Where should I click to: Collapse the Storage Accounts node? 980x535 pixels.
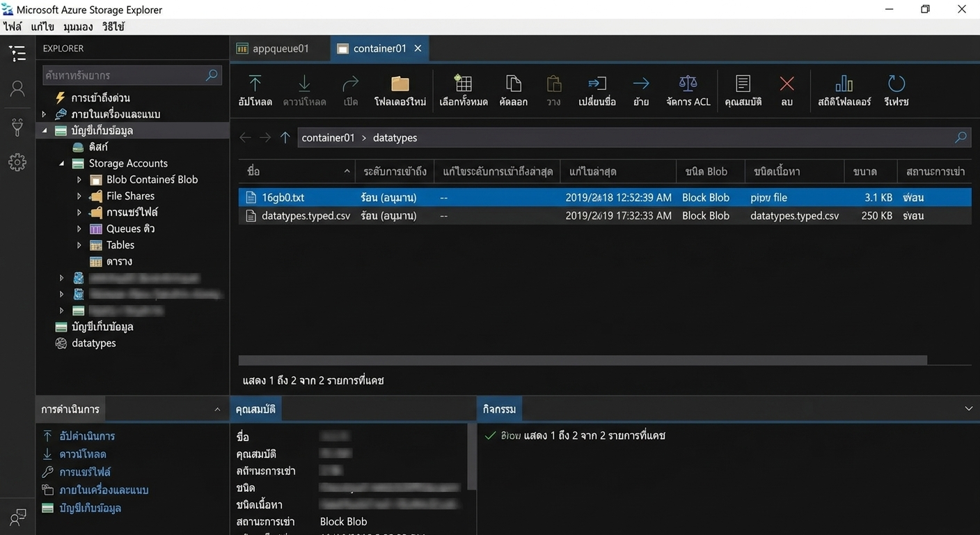(62, 164)
